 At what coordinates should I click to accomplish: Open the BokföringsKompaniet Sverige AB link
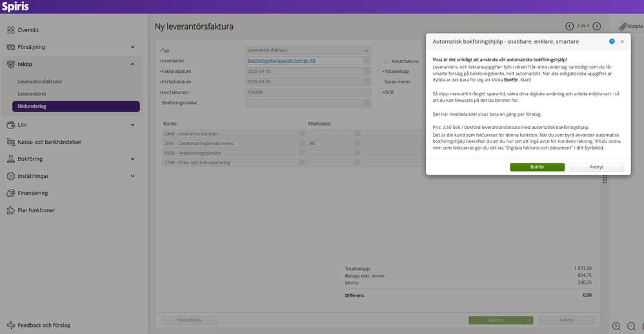(281, 61)
